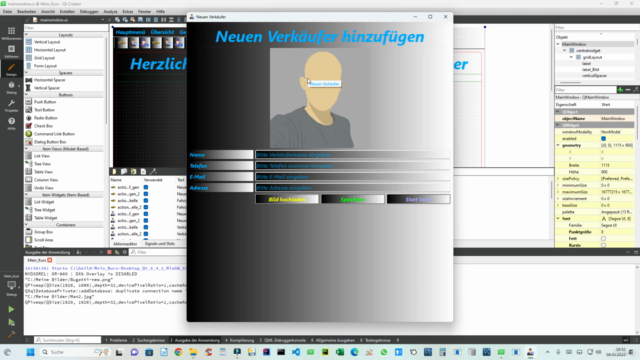Toggle Verwendet checkbox for sixth action row
Image resolution: width=640 pixels, height=360 pixels.
[146, 220]
